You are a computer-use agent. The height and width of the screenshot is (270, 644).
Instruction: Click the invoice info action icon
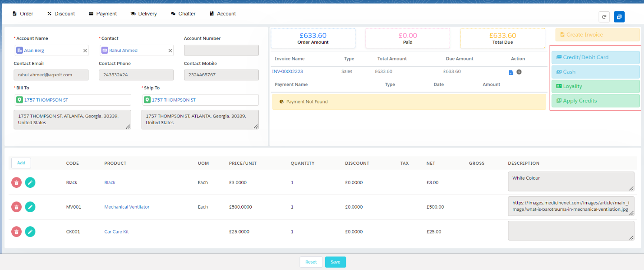519,72
